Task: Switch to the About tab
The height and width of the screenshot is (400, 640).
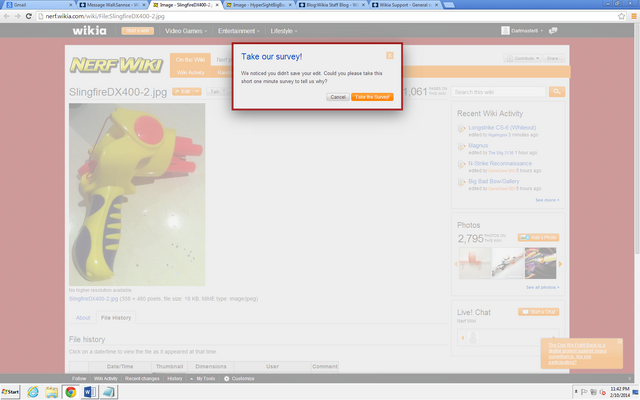Action: click(x=83, y=318)
